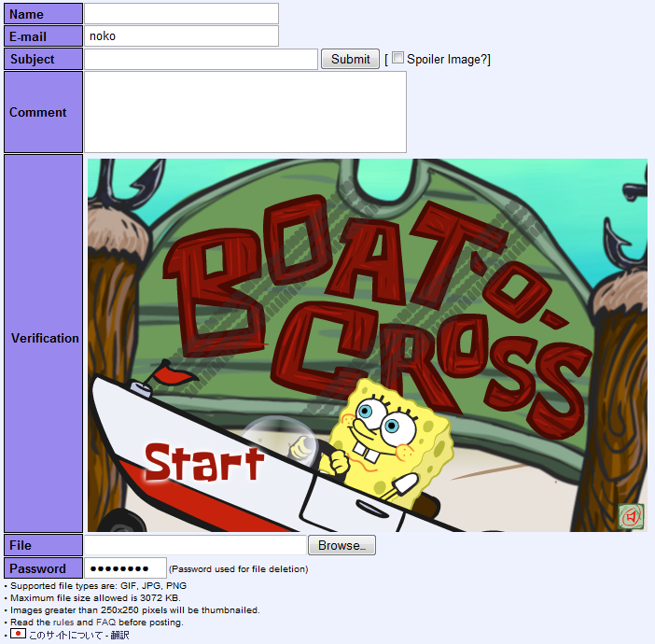Click the E-mail field containing noko
Image resolution: width=655 pixels, height=644 pixels.
pyautogui.click(x=181, y=36)
